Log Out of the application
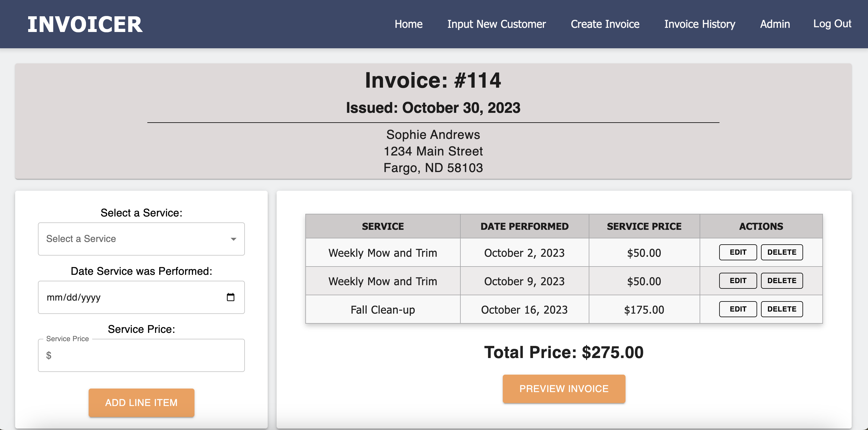 click(832, 24)
